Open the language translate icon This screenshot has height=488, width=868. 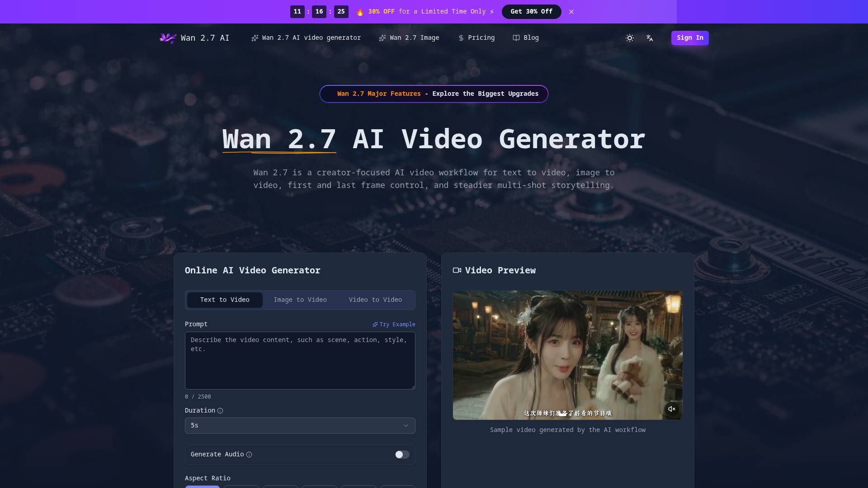pyautogui.click(x=650, y=38)
